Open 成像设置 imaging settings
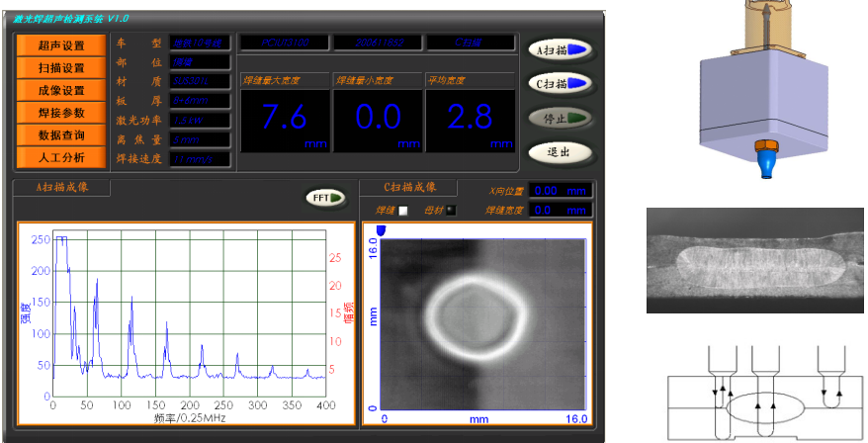The image size is (868, 443). point(61,90)
